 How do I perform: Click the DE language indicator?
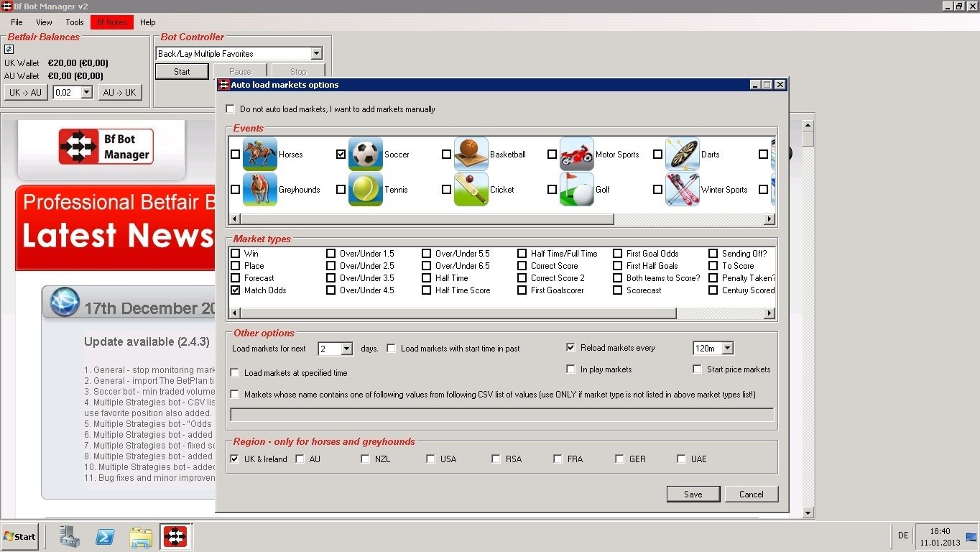[x=903, y=535]
